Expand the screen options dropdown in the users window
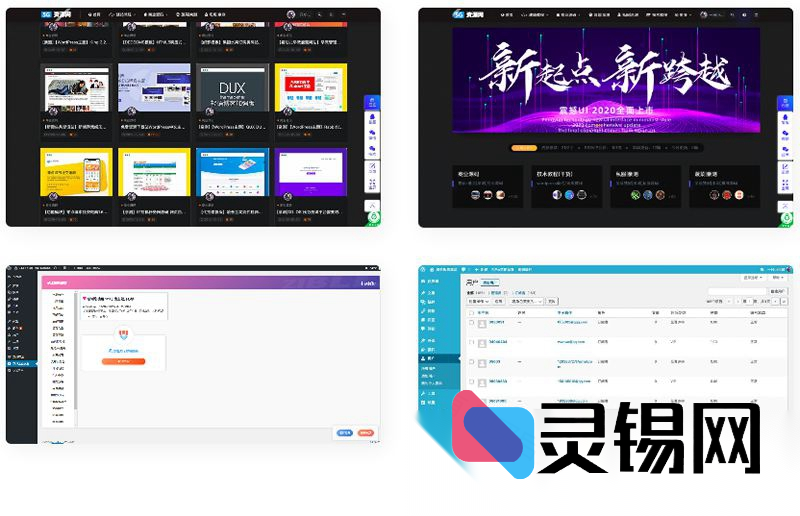 pyautogui.click(x=753, y=277)
